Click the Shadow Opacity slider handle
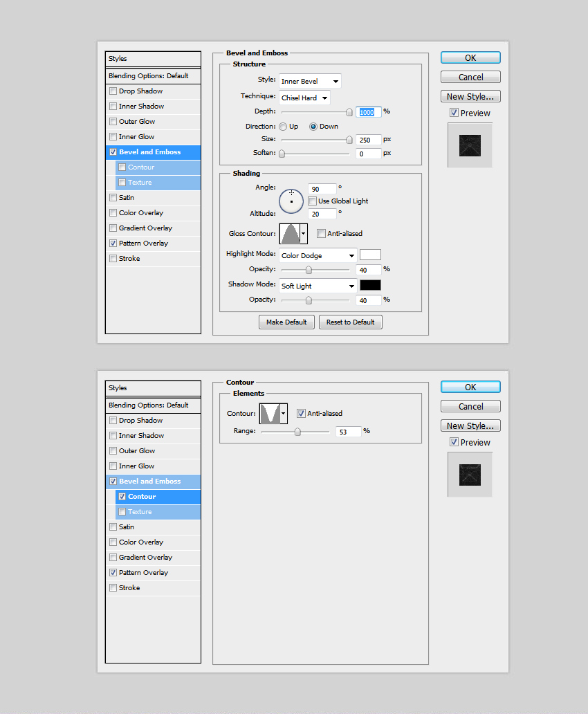The width and height of the screenshot is (588, 714). 309,300
